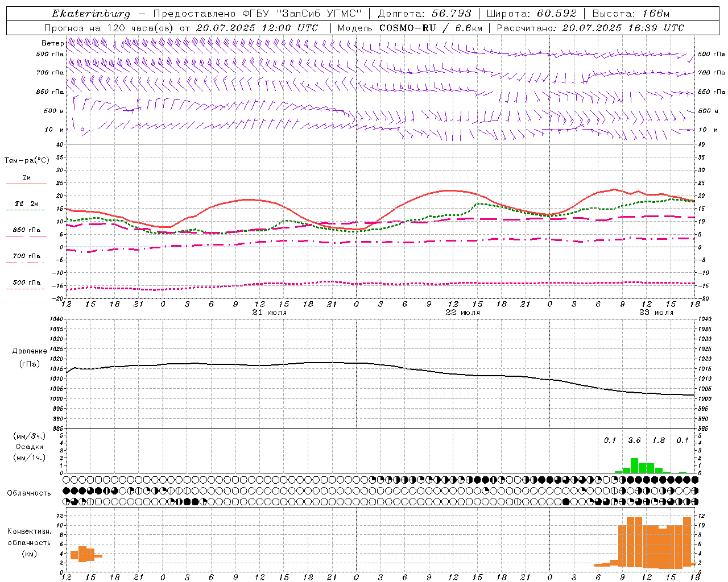Click the '22 июля' date label
The image size is (728, 582).
[x=463, y=313]
